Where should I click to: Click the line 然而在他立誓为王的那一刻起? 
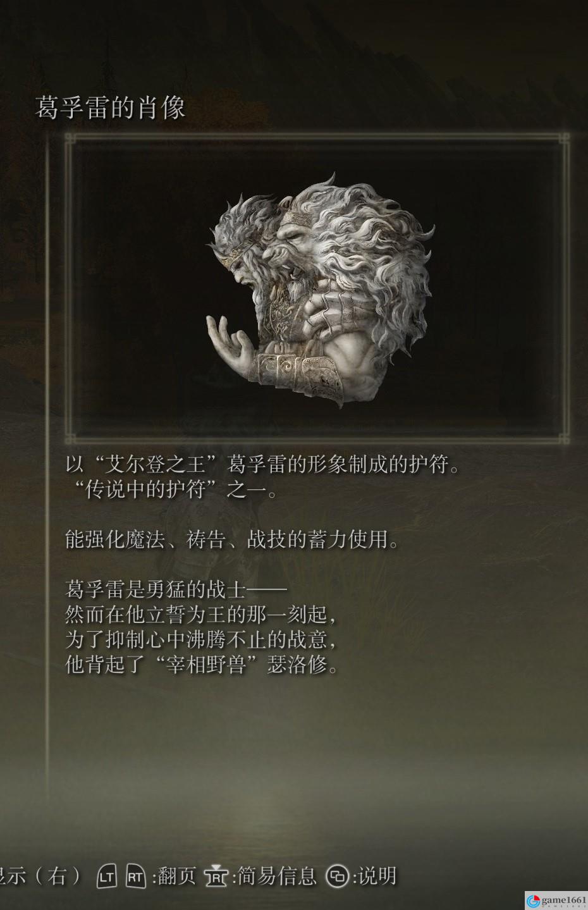(201, 615)
